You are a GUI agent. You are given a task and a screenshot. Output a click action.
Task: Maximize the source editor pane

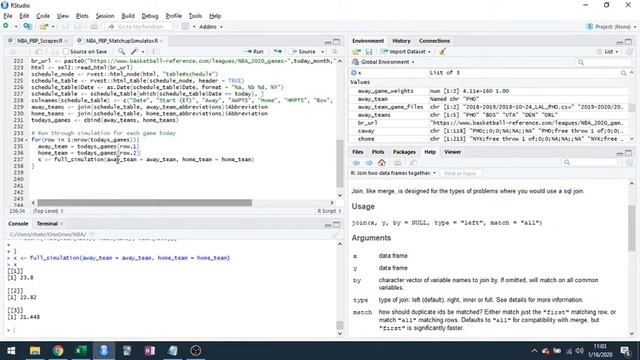[336, 42]
